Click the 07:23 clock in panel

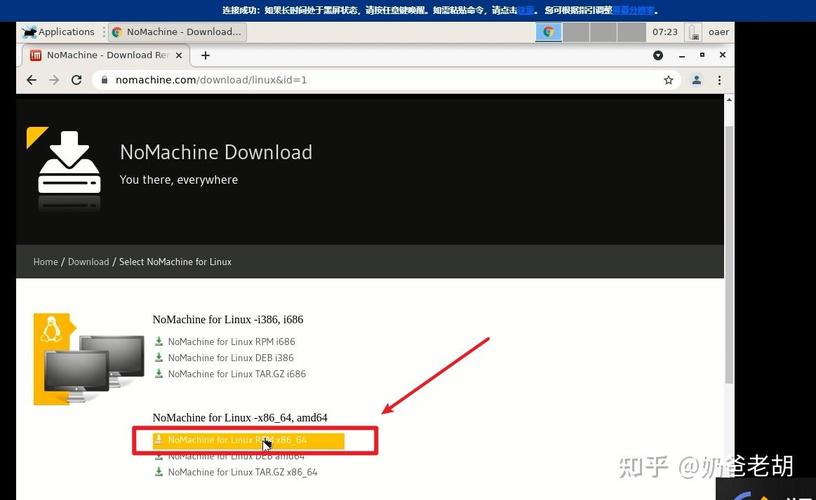pos(665,32)
